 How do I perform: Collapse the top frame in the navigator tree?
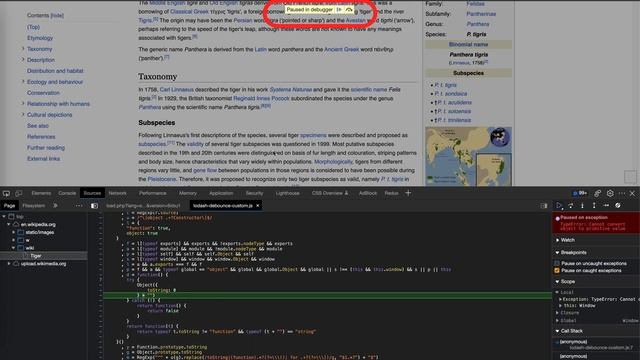click(x=4, y=216)
